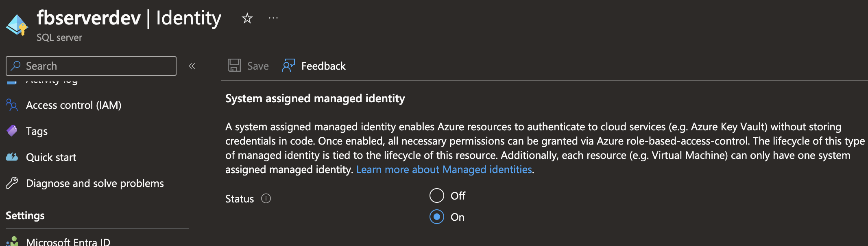Open the Quick start menu item
The width and height of the screenshot is (868, 246).
tap(51, 157)
